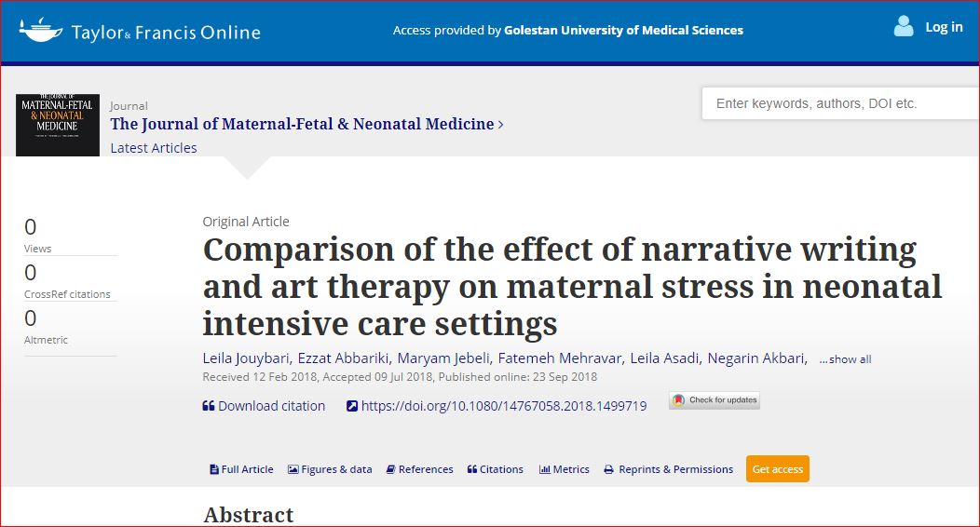This screenshot has height=527, width=980.
Task: Click the DOI external link icon
Action: tap(352, 406)
